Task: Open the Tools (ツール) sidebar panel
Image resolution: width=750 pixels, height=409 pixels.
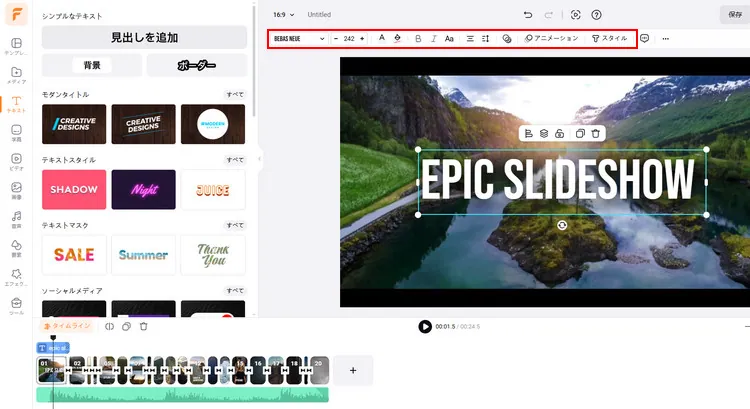Action: pyautogui.click(x=16, y=306)
